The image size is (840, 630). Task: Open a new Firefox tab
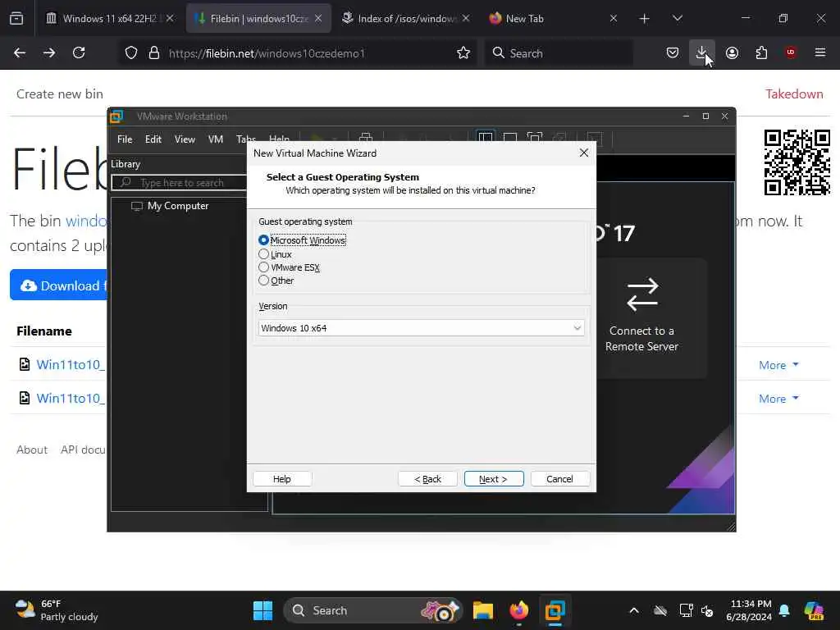[645, 18]
